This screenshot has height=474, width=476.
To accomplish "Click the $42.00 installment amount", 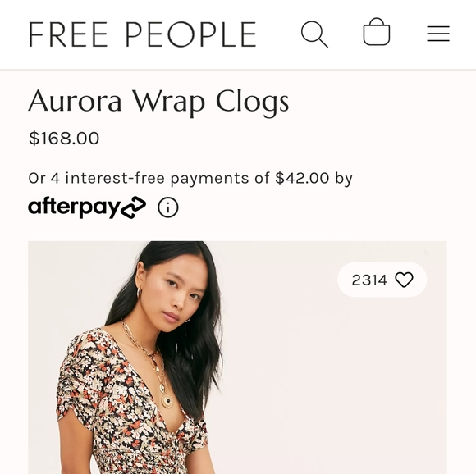I will pos(302,178).
